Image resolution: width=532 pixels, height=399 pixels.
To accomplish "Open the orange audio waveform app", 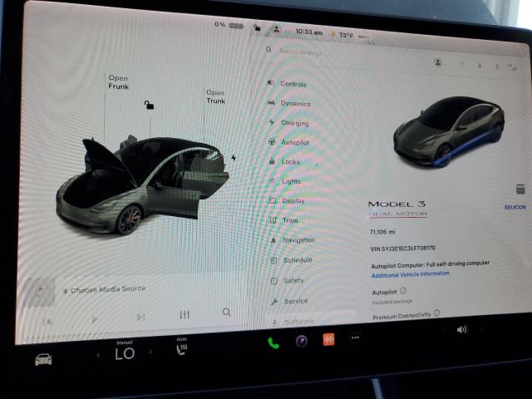I will pos(328,339).
